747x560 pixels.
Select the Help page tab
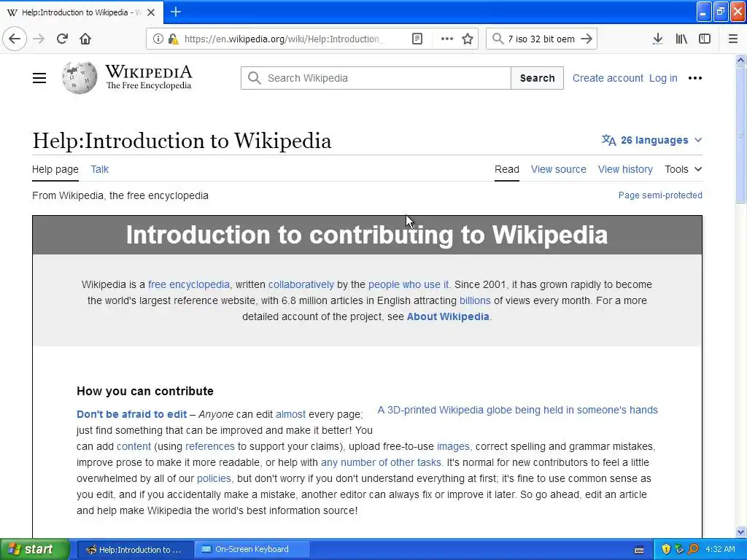click(x=55, y=169)
